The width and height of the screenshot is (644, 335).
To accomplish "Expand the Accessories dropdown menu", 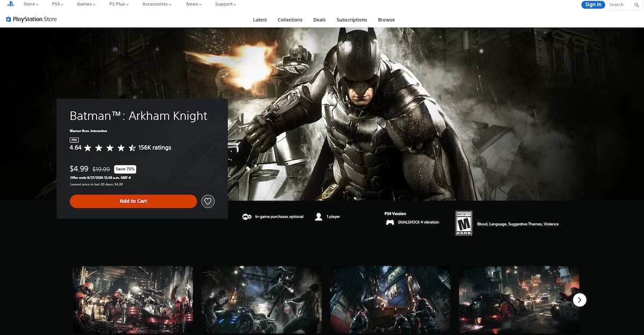I will click(x=157, y=4).
